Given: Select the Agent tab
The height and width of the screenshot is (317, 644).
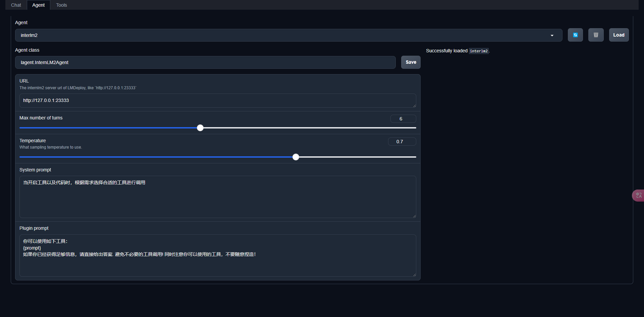Looking at the screenshot, I should point(38,5).
